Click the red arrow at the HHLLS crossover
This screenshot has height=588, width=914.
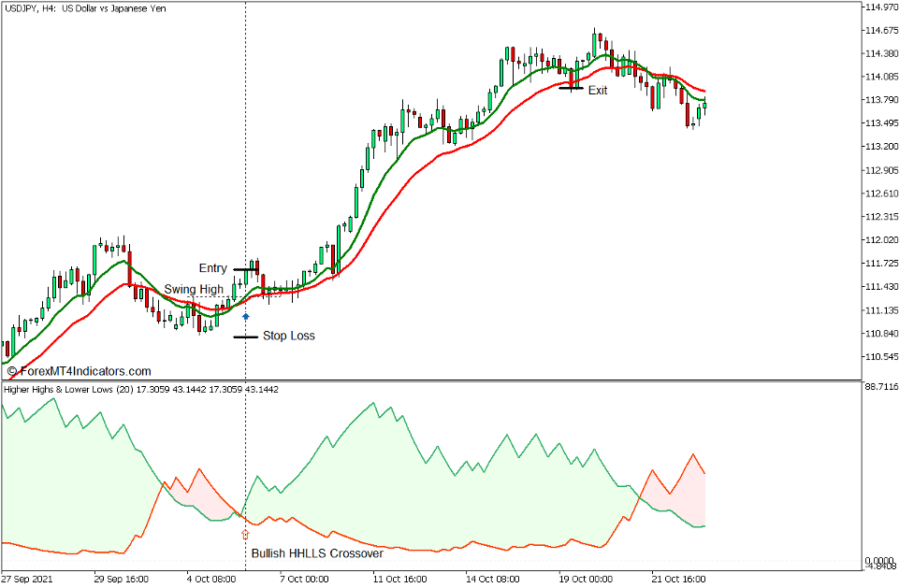(x=245, y=534)
